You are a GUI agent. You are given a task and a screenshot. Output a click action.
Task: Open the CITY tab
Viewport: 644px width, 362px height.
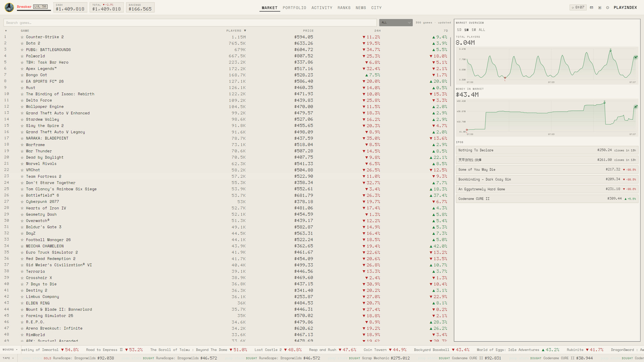pyautogui.click(x=376, y=8)
